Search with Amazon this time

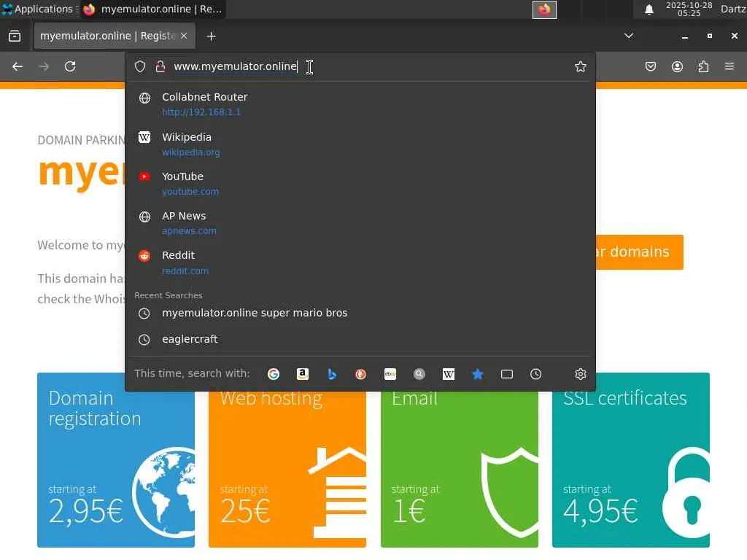coord(303,374)
